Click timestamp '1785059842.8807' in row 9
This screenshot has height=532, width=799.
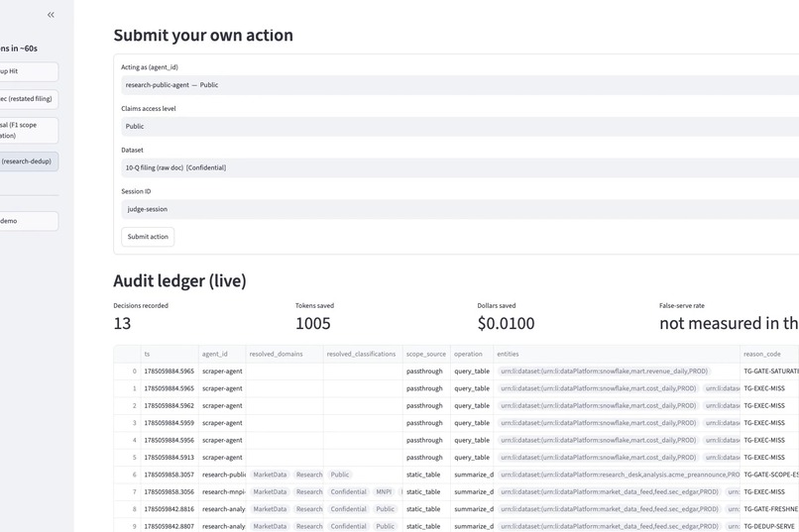pyautogui.click(x=170, y=526)
